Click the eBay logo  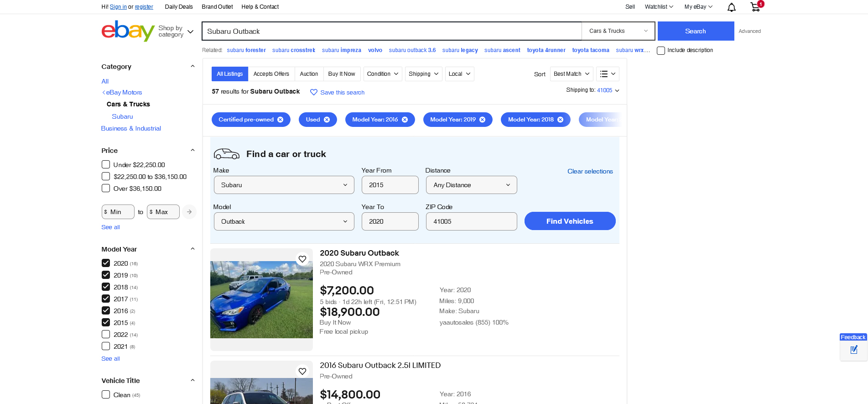[x=128, y=31]
